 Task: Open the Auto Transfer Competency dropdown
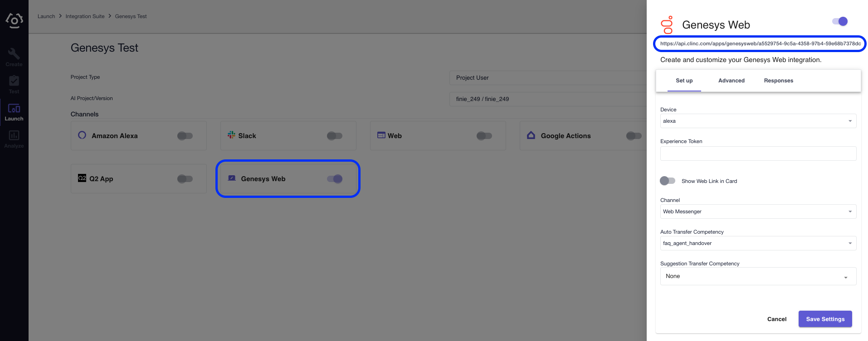[758, 243]
